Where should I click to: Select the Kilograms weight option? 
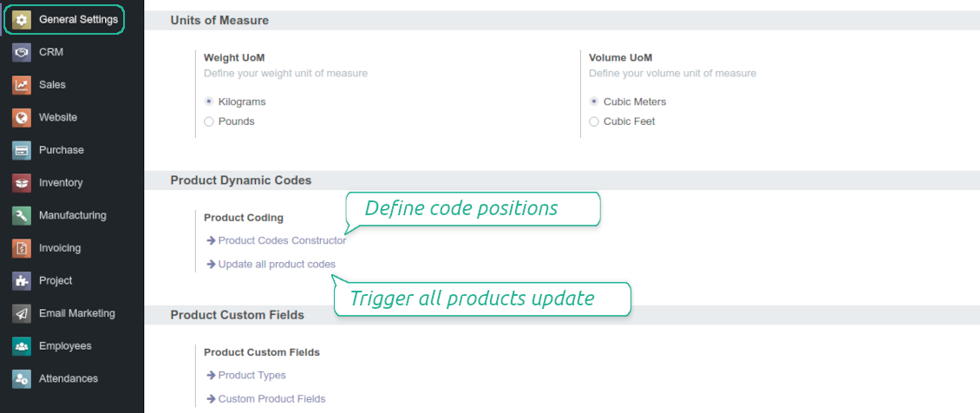pyautogui.click(x=209, y=102)
